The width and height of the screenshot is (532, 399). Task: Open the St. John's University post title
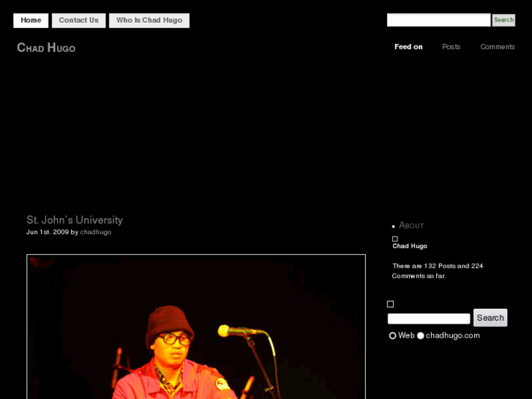tap(75, 220)
